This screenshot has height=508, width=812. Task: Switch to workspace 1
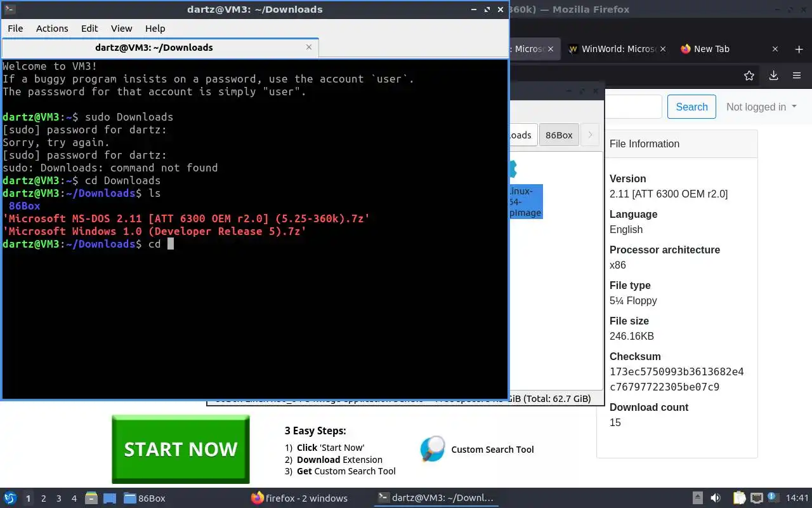coord(28,498)
